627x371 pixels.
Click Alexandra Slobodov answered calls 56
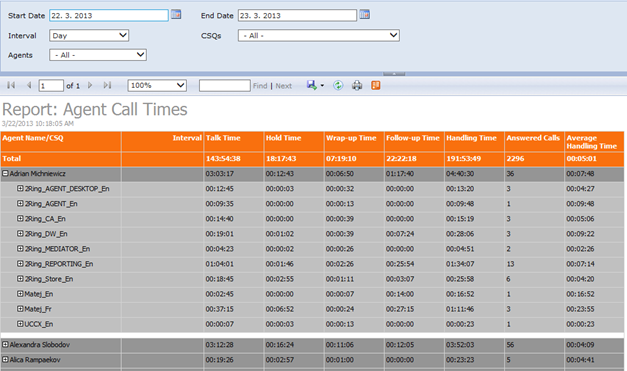coord(510,345)
